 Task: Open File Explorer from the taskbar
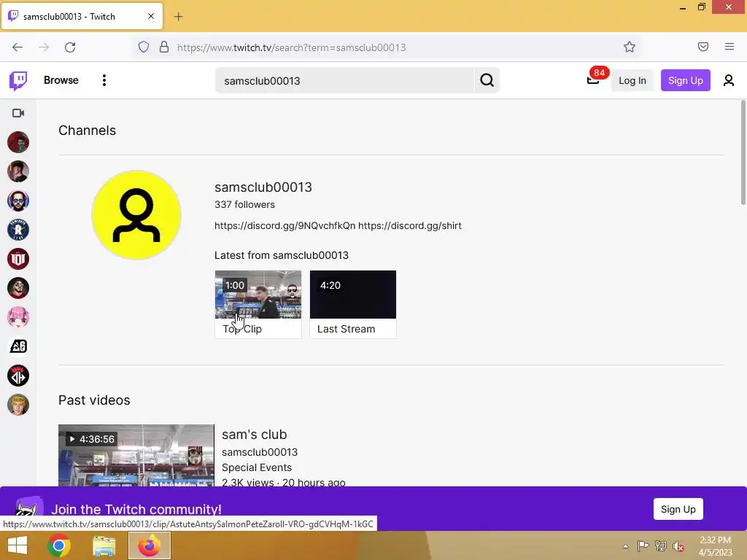pyautogui.click(x=104, y=545)
